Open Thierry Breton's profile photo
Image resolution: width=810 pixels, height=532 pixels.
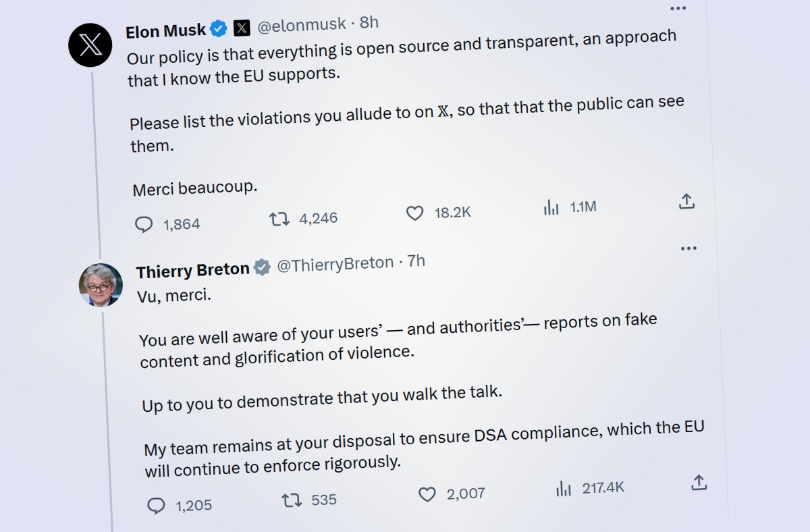pos(101,285)
